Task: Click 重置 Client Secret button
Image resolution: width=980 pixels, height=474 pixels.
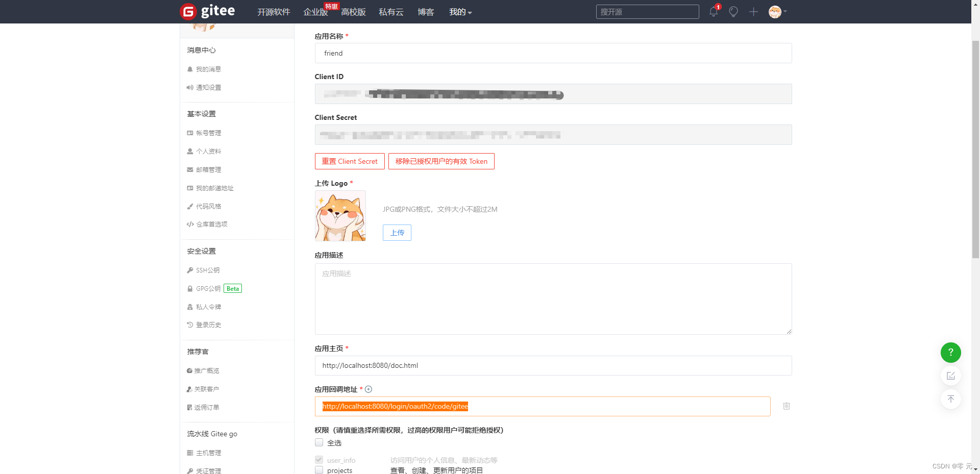Action: (x=350, y=161)
